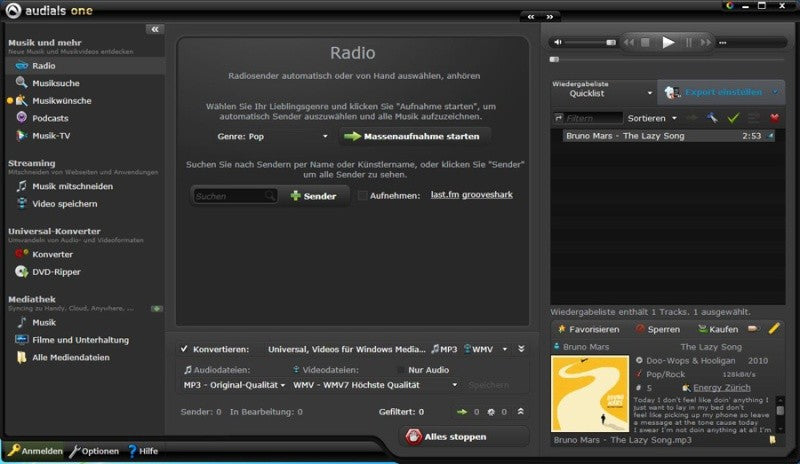
Task: Click Anmelden in the bottom bar
Action: [36, 451]
